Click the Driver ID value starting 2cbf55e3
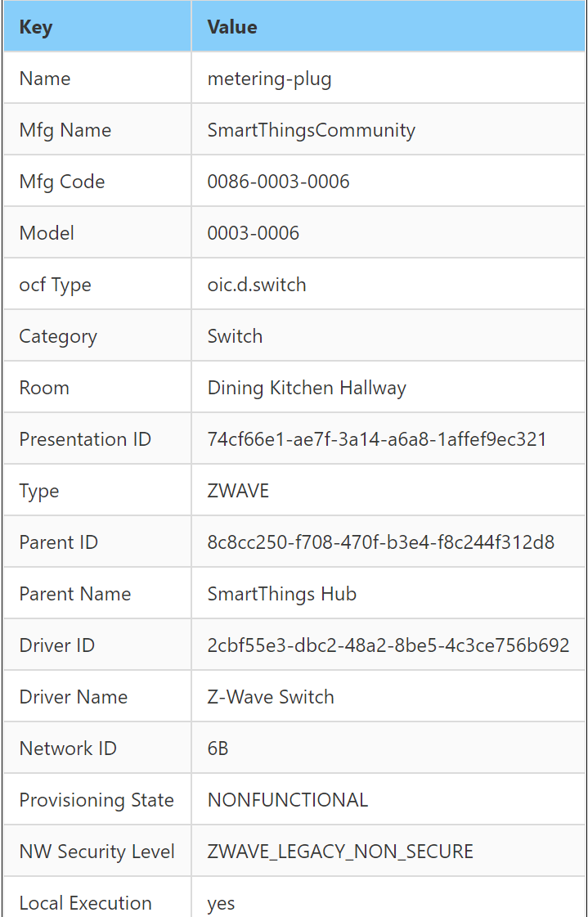Screen dimensions: 588x917 388,645
